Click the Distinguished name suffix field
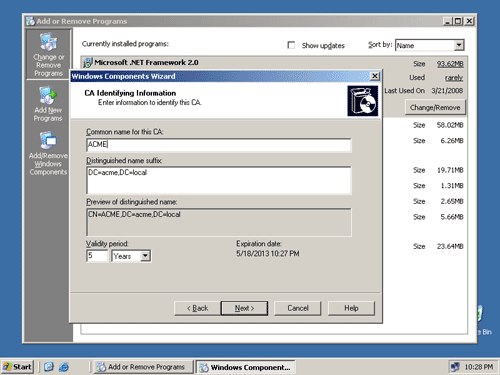Viewport: 500px width, 375px height. click(219, 180)
